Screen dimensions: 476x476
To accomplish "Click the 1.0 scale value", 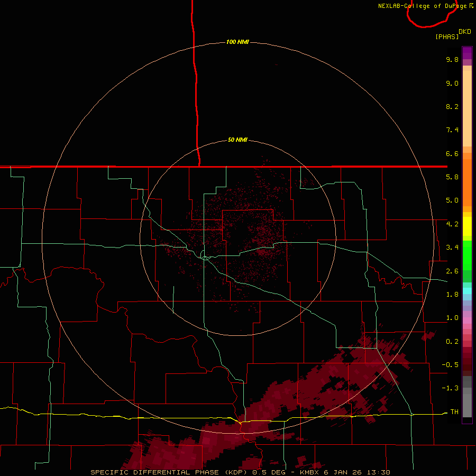I will (x=452, y=318).
